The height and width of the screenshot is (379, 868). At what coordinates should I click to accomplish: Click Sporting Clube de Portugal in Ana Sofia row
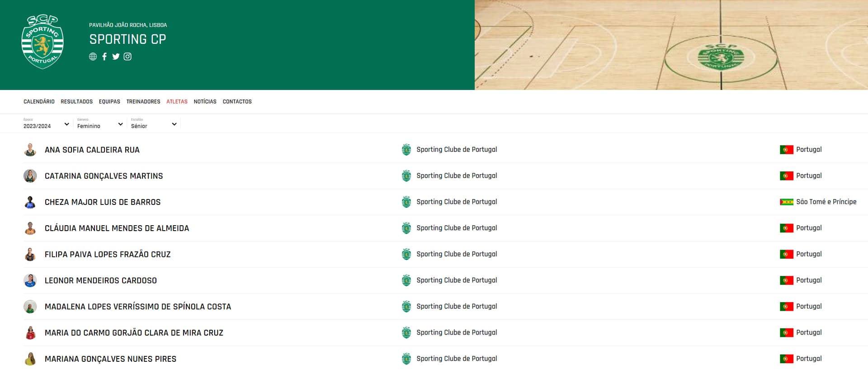click(x=457, y=150)
